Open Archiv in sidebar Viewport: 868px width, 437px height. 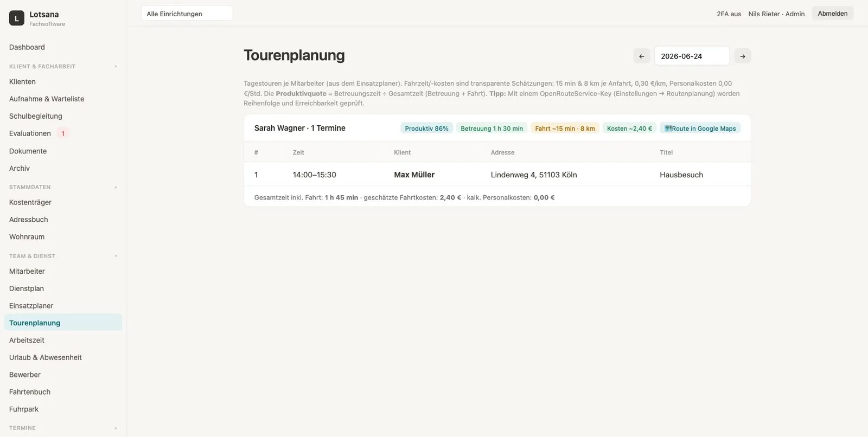63,169
